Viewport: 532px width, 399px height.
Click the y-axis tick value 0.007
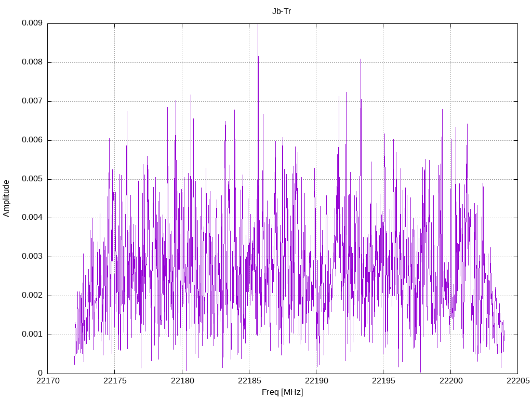coord(32,101)
